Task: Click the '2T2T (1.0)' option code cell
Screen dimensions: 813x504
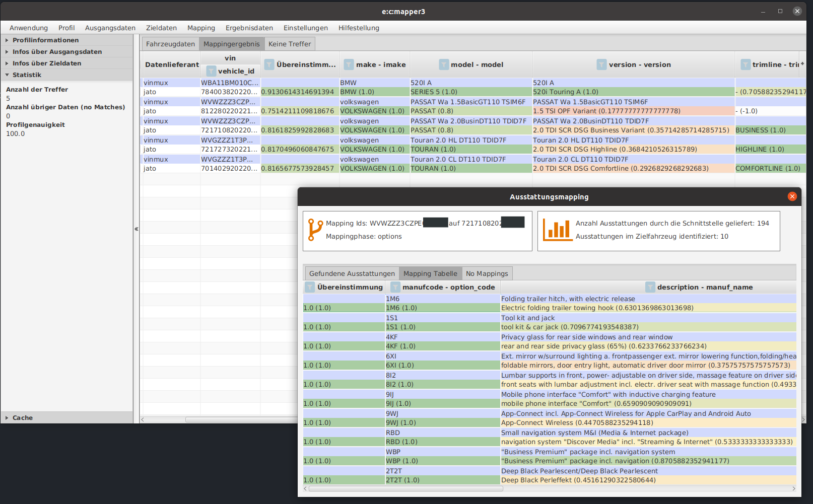Action: (443, 480)
